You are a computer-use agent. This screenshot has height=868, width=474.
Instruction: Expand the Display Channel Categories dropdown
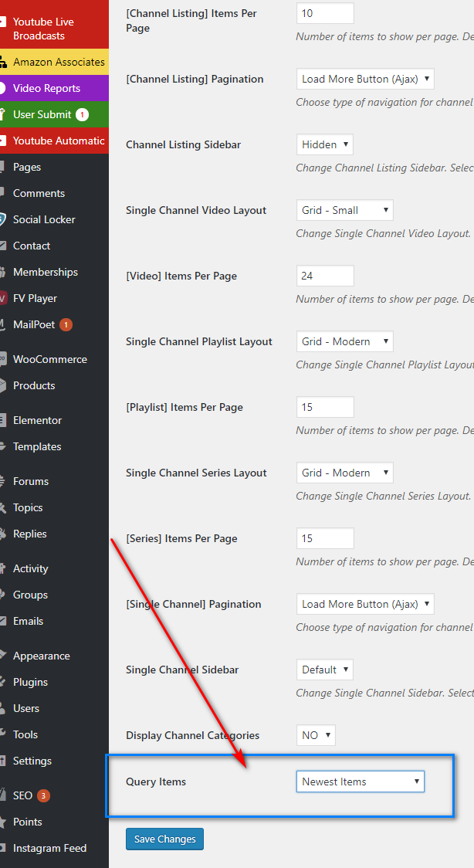point(316,735)
